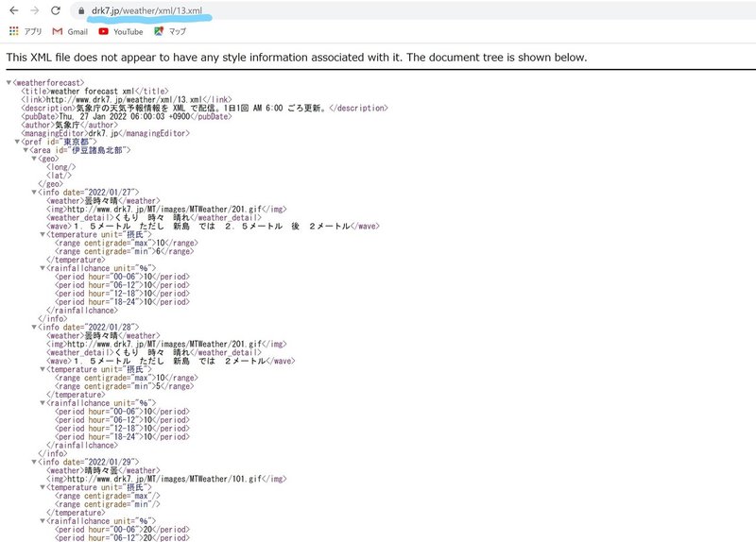Screen dimensions: 756x542
Task: Click 201.gif image URL under 2022/01/28
Action: click(164, 344)
